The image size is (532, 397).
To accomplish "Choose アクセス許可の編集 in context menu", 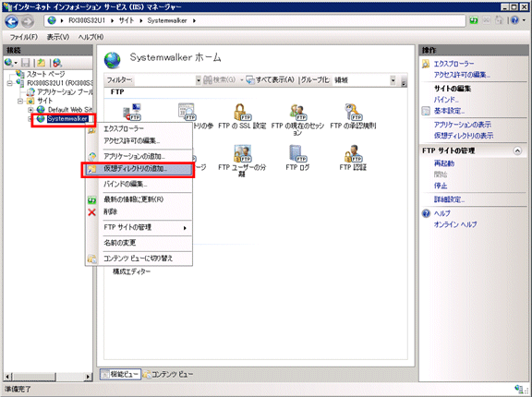I will pos(139,140).
